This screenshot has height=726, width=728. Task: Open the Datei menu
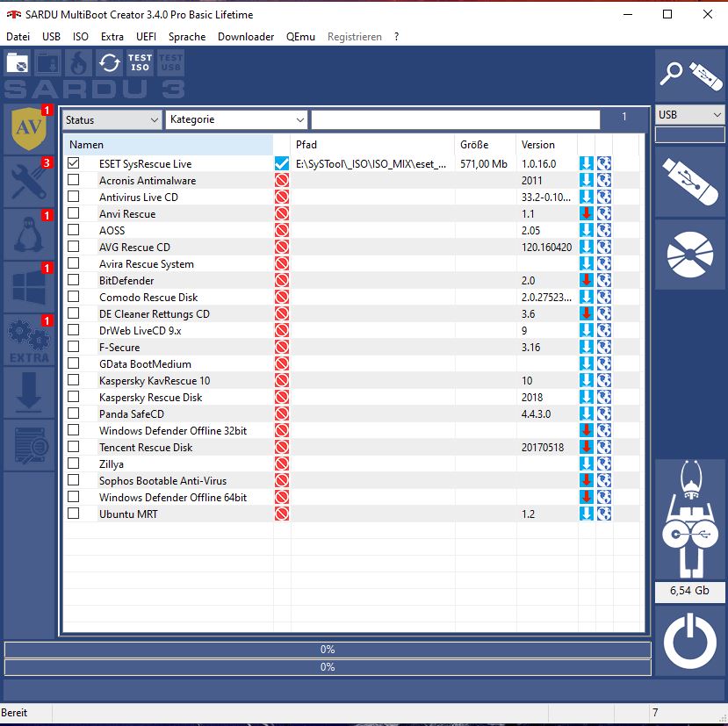coord(18,37)
